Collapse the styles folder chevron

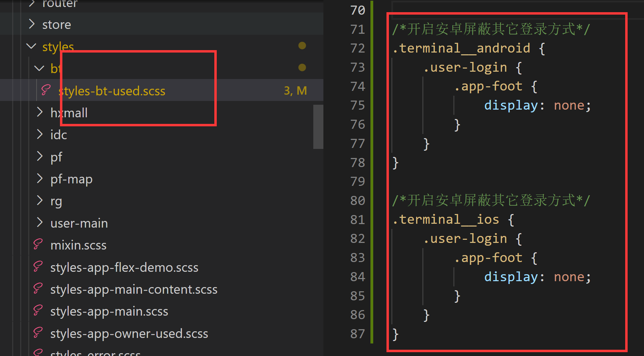point(31,46)
